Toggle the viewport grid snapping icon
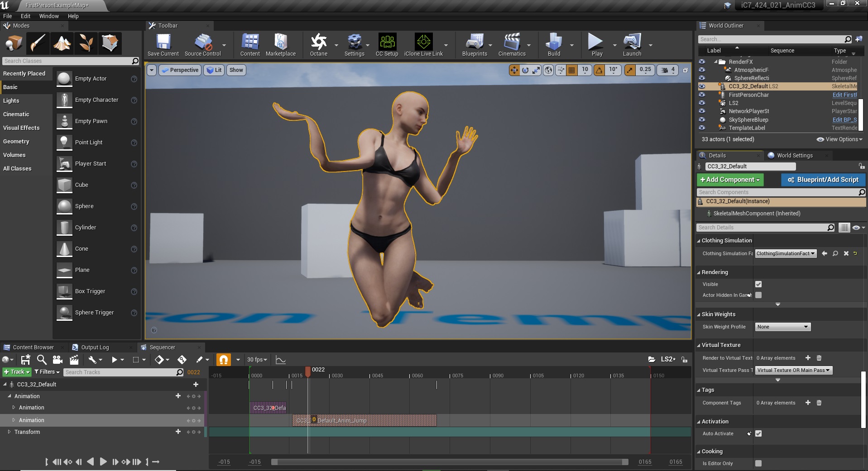Screen dimensions: 868x471 point(572,70)
